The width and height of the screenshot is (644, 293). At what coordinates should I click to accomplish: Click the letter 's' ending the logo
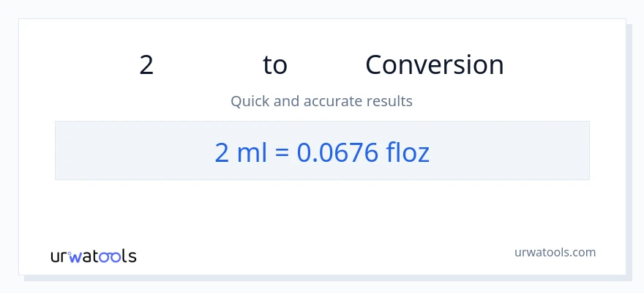click(132, 256)
